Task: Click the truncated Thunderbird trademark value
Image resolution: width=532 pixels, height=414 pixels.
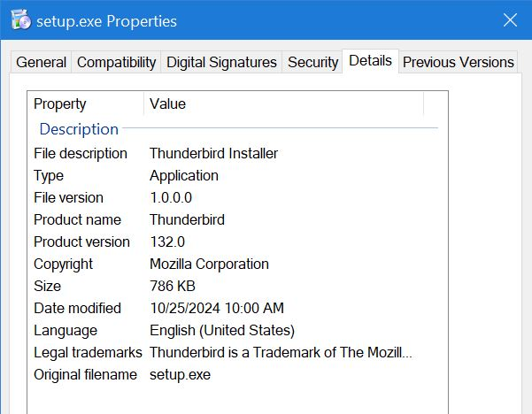Action: click(x=281, y=353)
